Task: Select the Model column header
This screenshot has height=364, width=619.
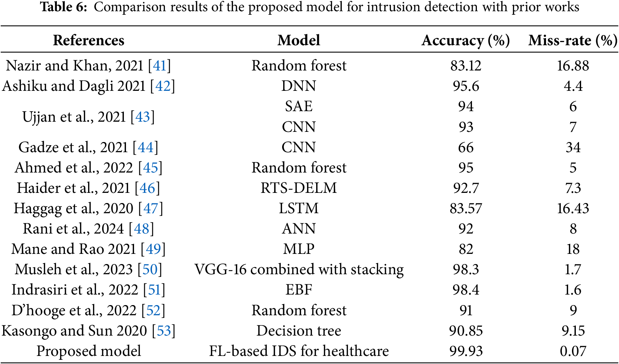Action: tap(299, 40)
